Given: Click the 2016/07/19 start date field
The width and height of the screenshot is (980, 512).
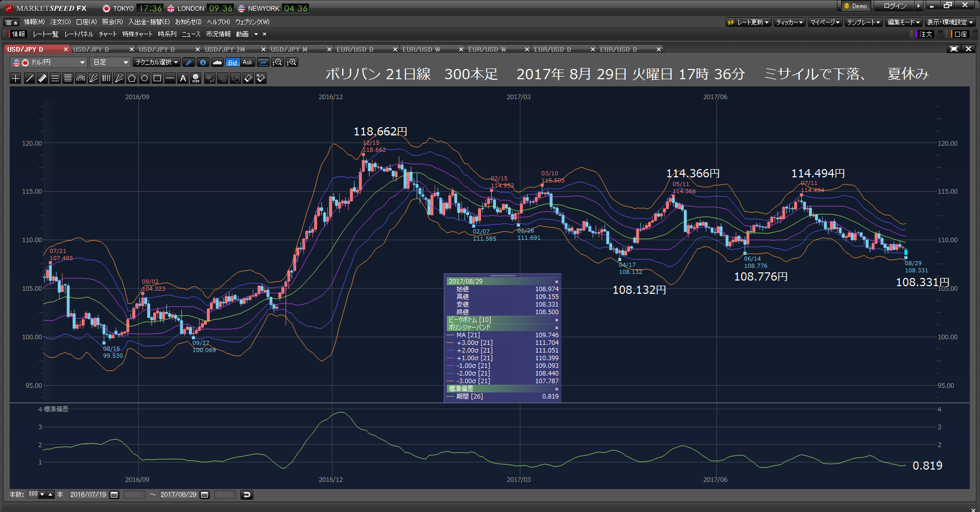Looking at the screenshot, I should coord(88,495).
